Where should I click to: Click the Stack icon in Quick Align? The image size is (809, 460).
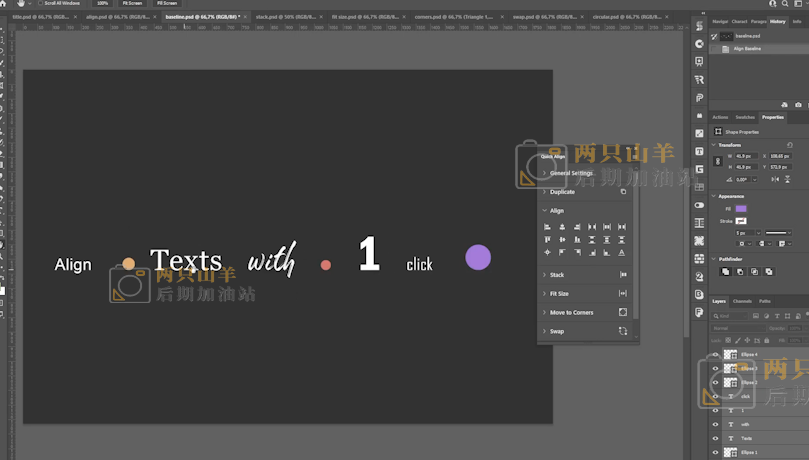[623, 274]
